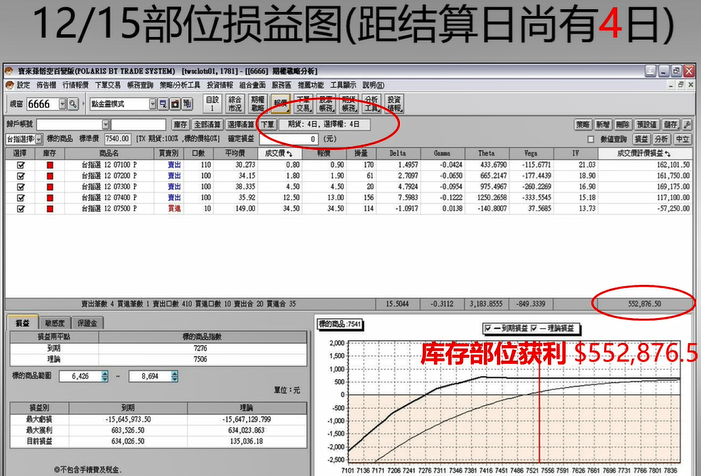This screenshot has height=476, width=701.
Task: Open the 自設 1 toolbar button
Action: 212,104
